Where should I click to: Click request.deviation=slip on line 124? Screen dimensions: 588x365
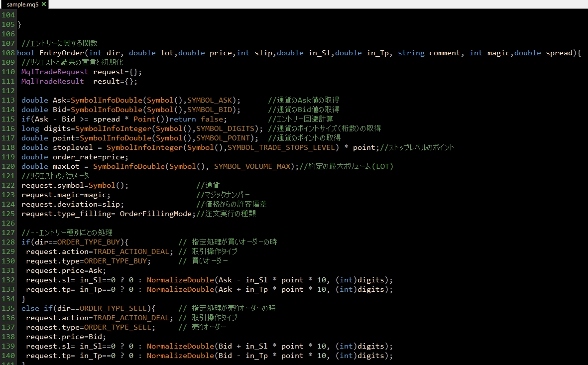click(72, 204)
